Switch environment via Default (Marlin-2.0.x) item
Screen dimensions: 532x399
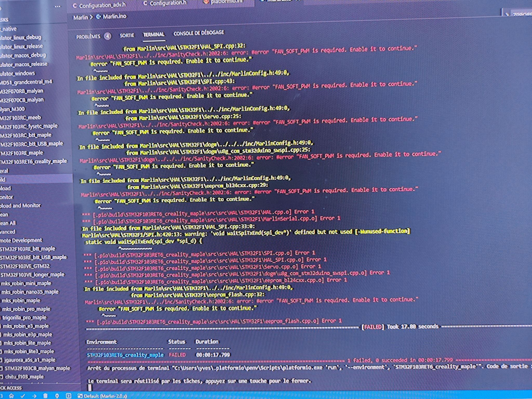coord(102,396)
